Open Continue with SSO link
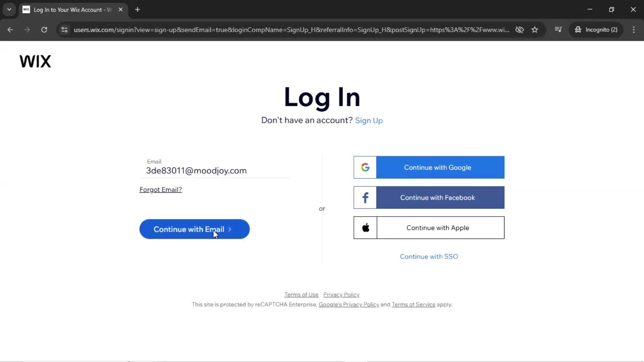The image size is (644, 362). (x=429, y=256)
